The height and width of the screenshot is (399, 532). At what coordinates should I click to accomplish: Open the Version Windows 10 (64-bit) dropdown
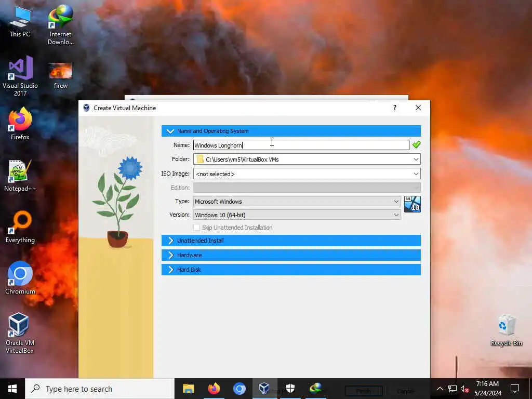(x=297, y=215)
